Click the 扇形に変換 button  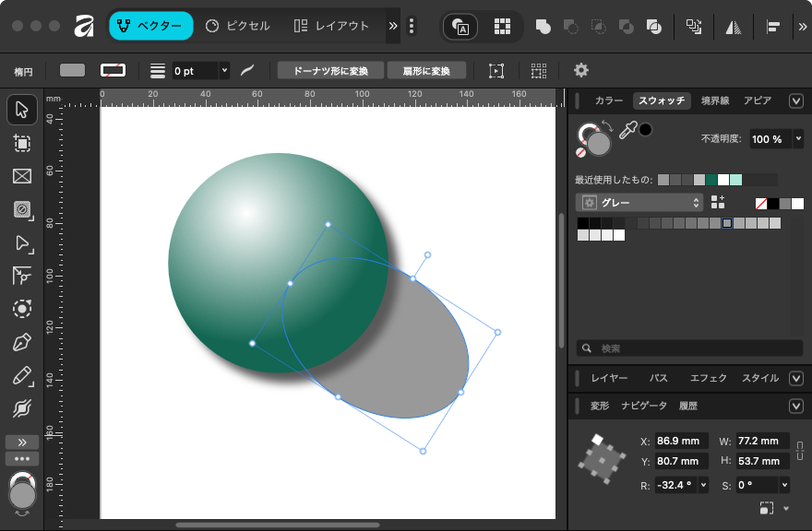(426, 70)
